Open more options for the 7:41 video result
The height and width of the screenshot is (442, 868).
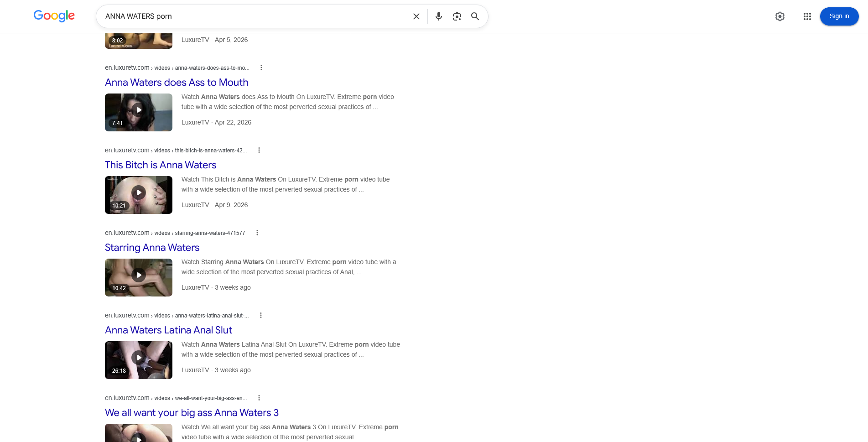coord(261,68)
